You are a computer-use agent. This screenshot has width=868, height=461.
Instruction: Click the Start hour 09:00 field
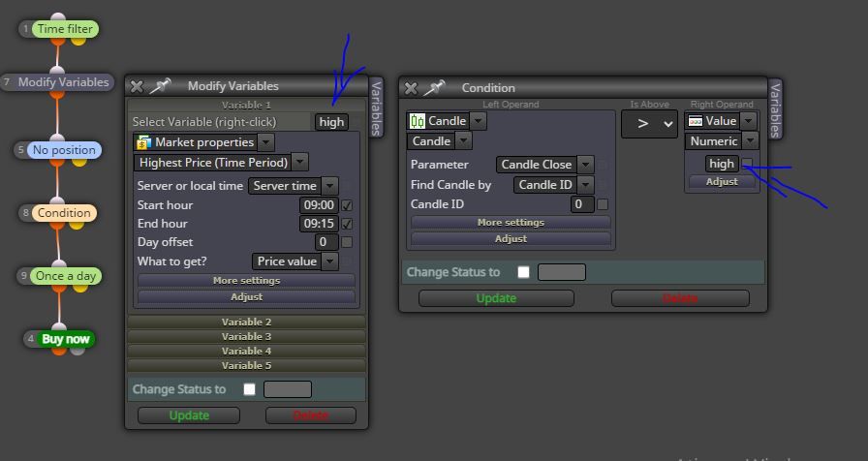(320, 205)
